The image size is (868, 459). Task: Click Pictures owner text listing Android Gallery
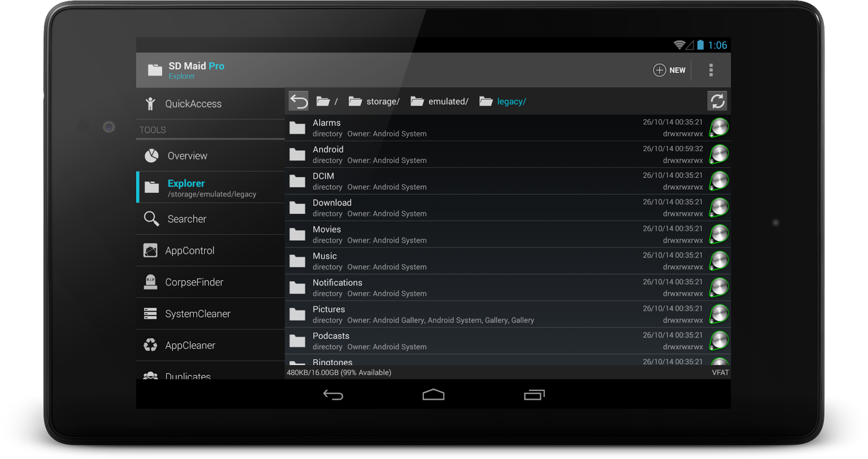click(x=441, y=320)
